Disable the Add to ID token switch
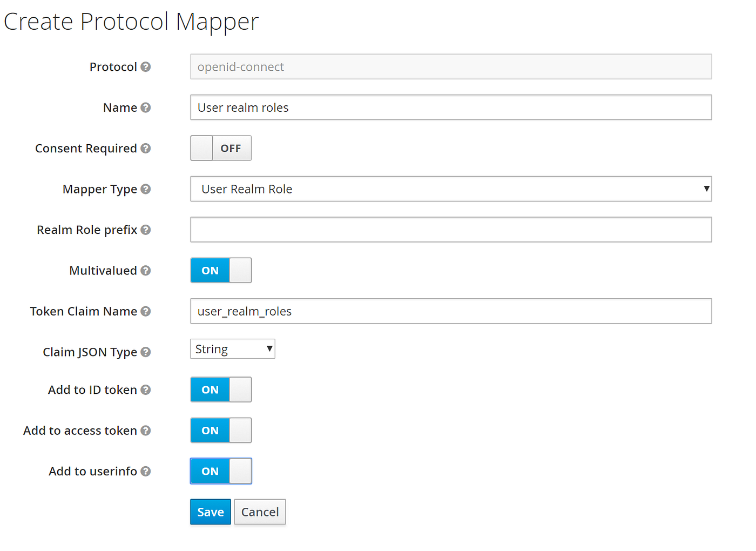Image resolution: width=756 pixels, height=551 pixels. click(221, 389)
